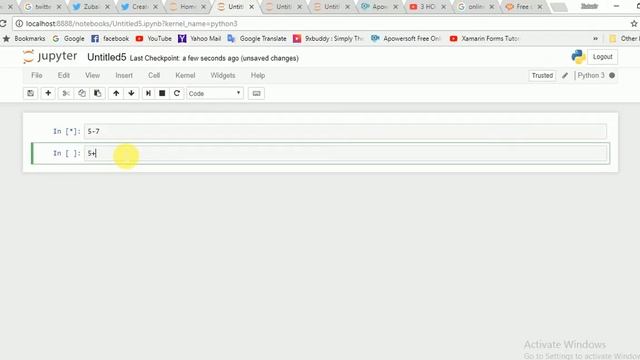Open the Edit menu
640x360 pixels.
pyautogui.click(x=64, y=76)
